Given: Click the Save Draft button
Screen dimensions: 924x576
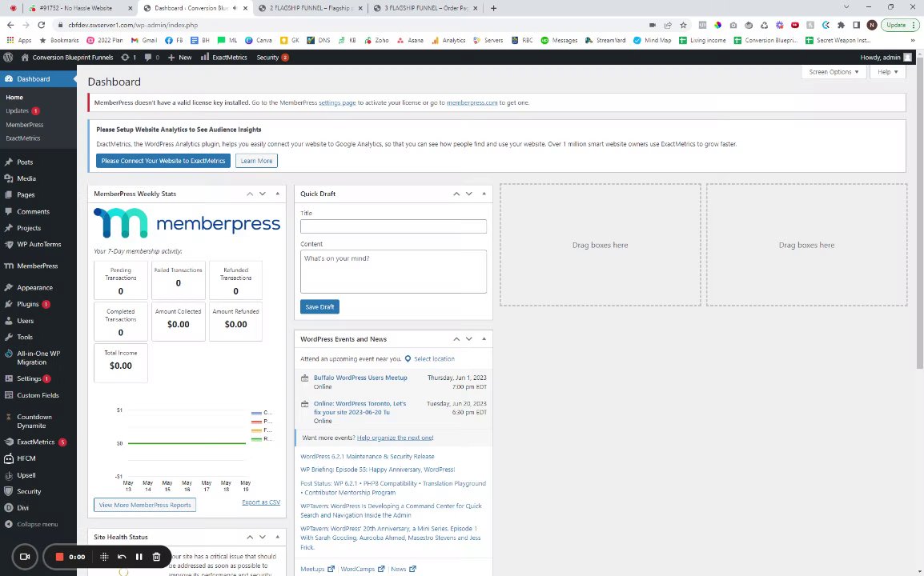Looking at the screenshot, I should point(319,307).
